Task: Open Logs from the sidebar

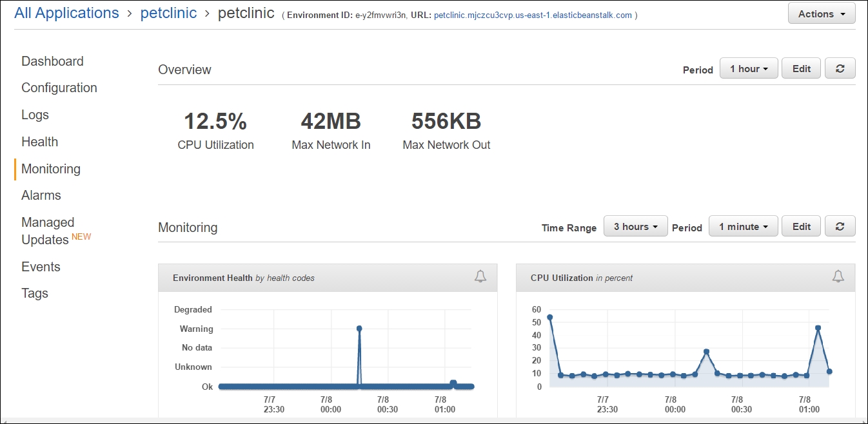Action: [x=35, y=115]
